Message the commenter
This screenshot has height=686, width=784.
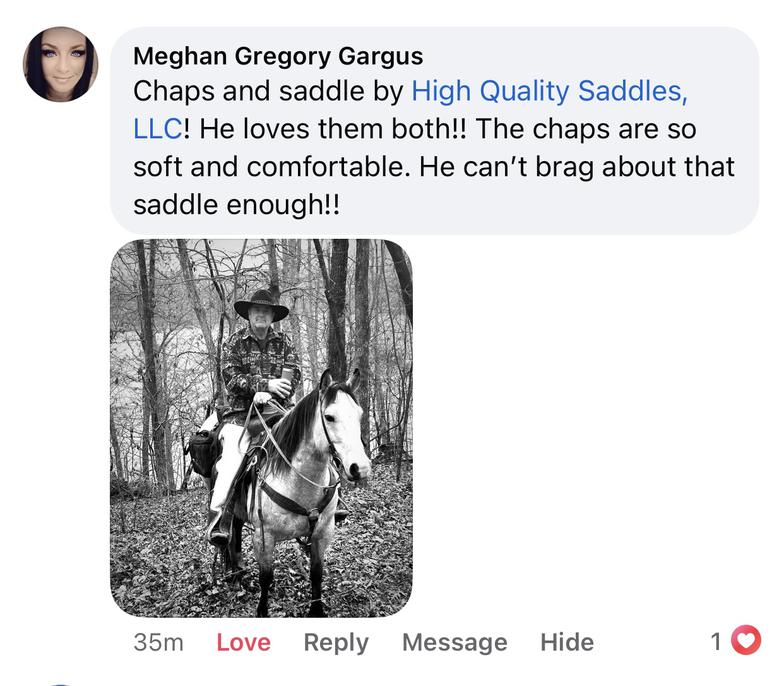coord(454,642)
